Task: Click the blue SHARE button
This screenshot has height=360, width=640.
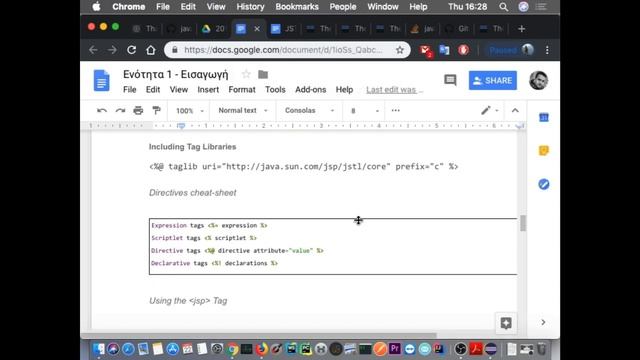Action: [493, 80]
